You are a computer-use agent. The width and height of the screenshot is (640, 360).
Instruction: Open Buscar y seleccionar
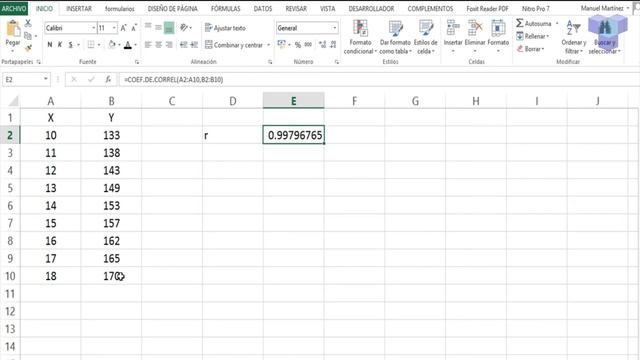(604, 37)
